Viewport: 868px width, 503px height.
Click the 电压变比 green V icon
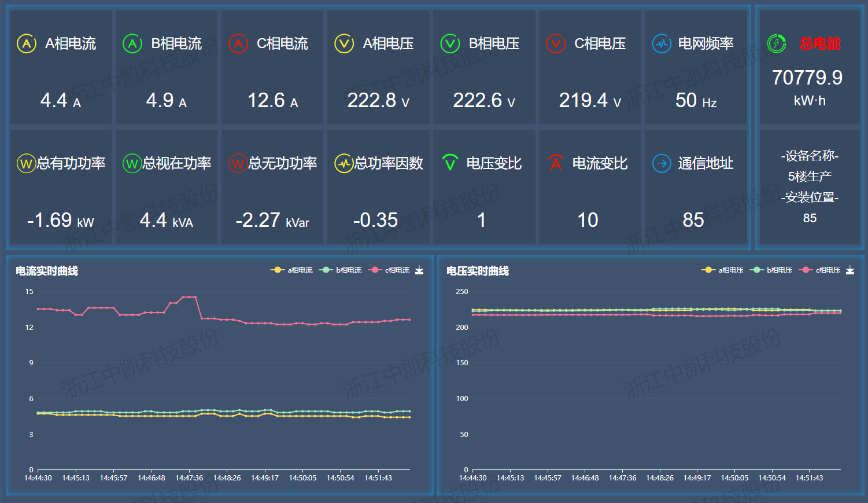point(450,163)
